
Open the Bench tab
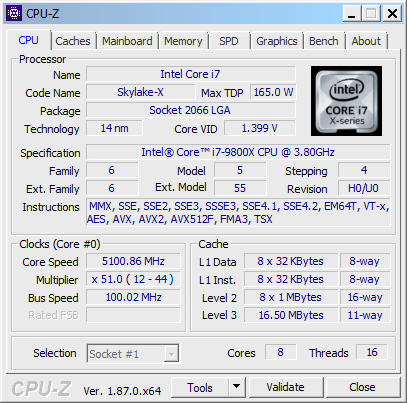tap(324, 41)
